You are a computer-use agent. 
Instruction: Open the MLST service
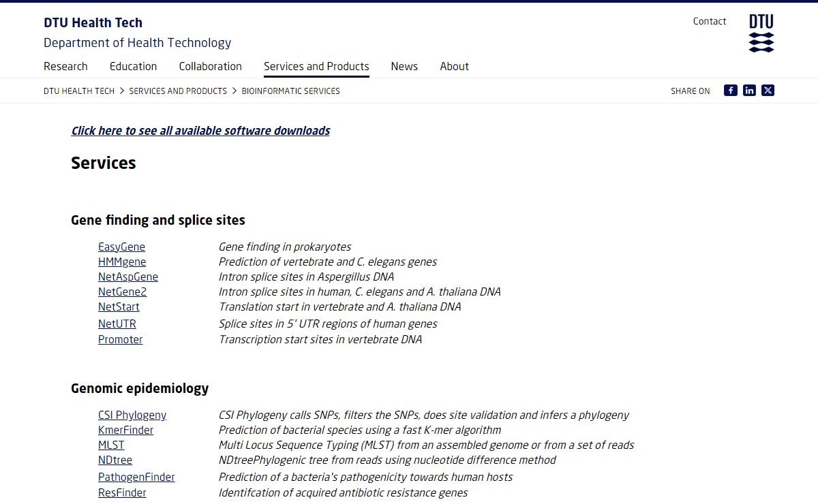coord(111,445)
